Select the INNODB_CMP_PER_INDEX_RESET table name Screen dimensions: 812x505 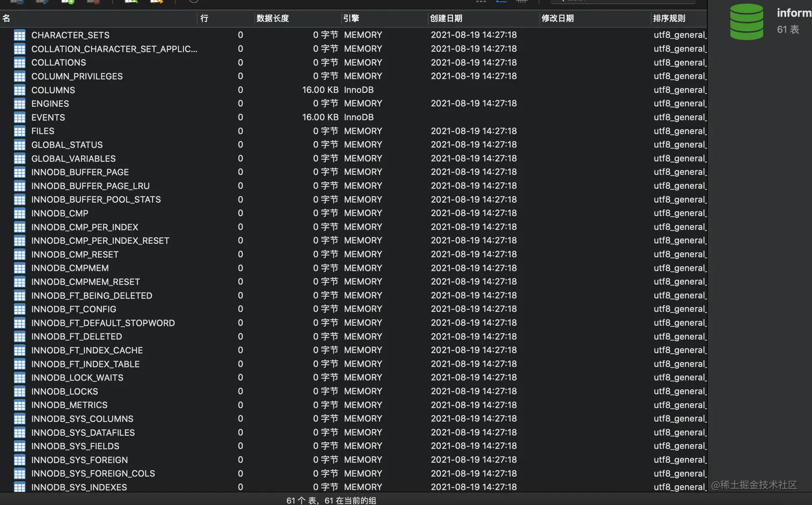(100, 241)
